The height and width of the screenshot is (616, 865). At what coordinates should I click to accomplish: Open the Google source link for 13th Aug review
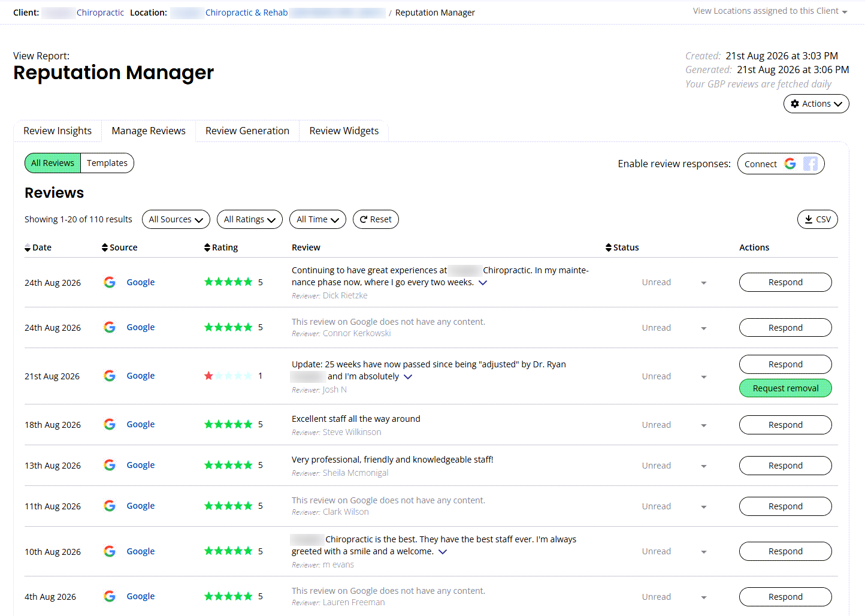click(141, 465)
